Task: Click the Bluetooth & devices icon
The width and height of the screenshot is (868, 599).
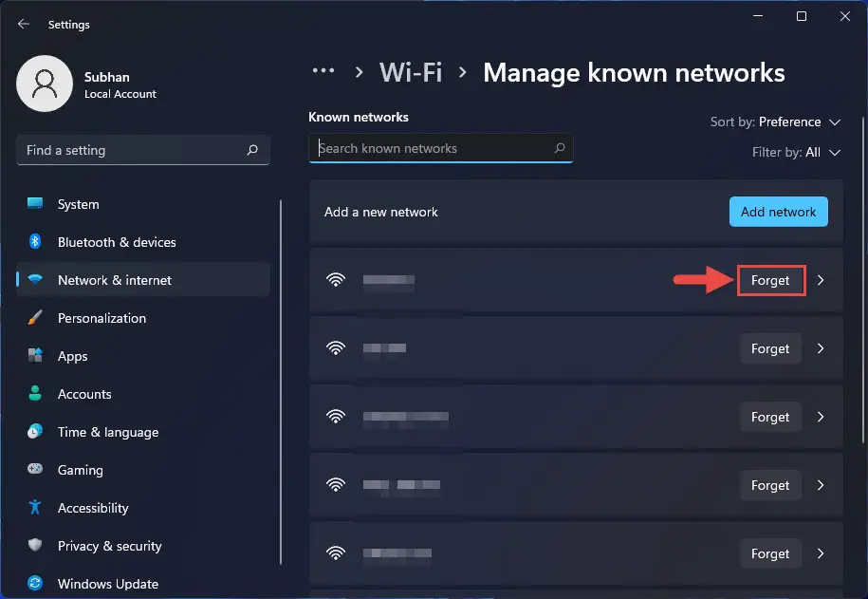Action: click(x=35, y=242)
